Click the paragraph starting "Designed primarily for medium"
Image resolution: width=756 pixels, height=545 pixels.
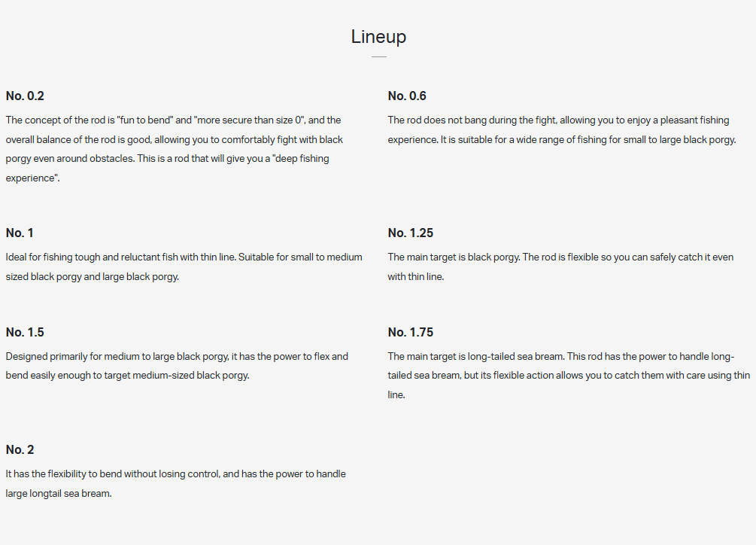177,366
